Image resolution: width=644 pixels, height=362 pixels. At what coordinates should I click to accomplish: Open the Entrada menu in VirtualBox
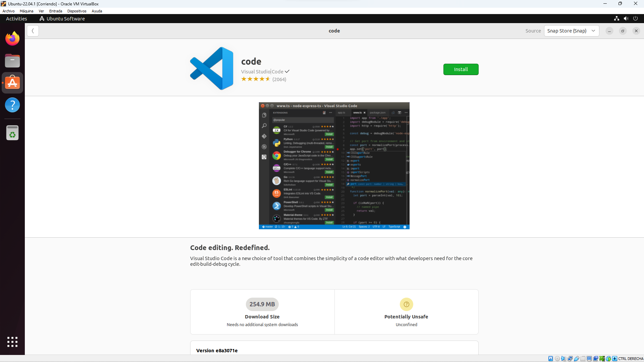(x=56, y=11)
